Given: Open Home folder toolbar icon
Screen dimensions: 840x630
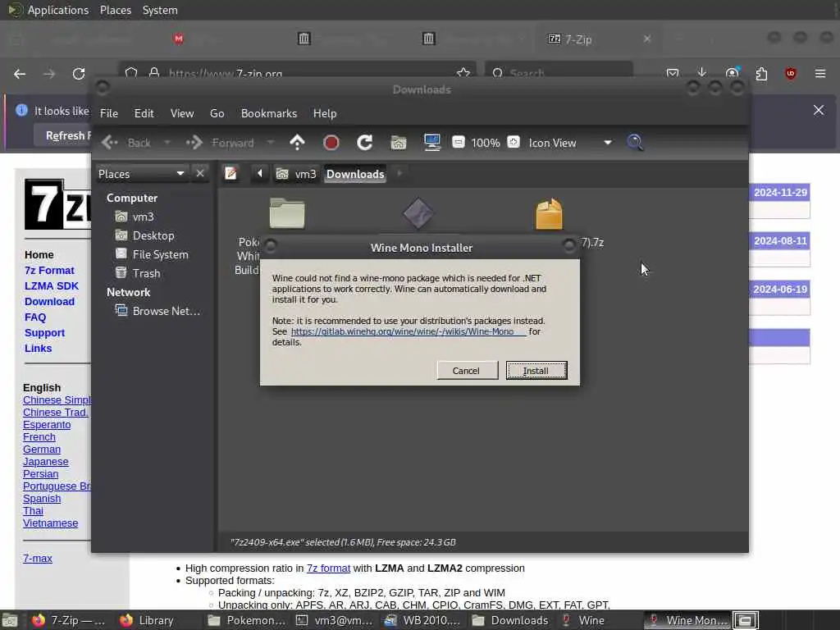Looking at the screenshot, I should [x=399, y=143].
